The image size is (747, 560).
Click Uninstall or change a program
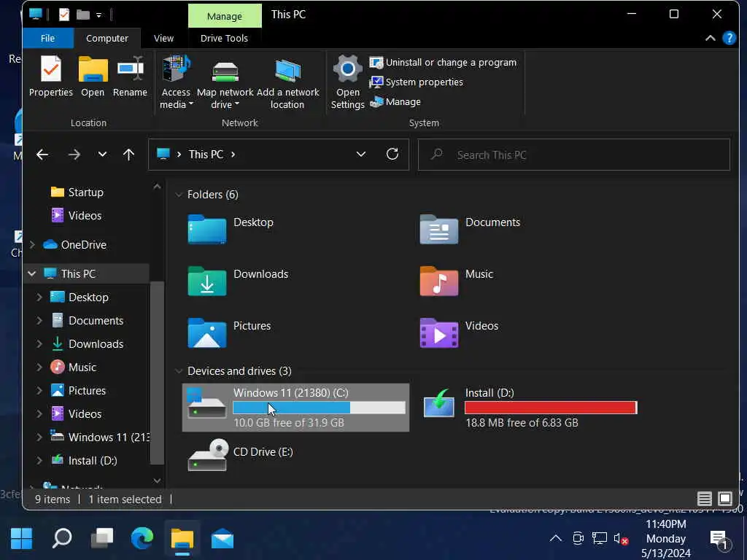443,63
